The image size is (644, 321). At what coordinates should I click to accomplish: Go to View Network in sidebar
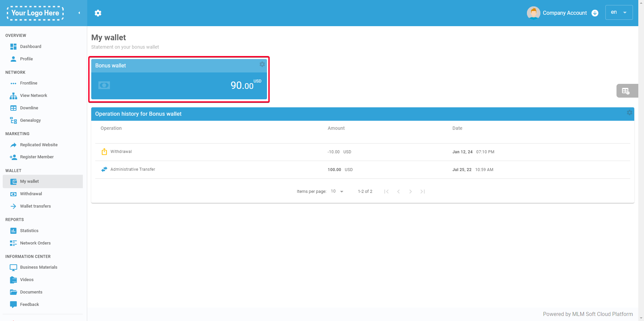click(x=34, y=96)
